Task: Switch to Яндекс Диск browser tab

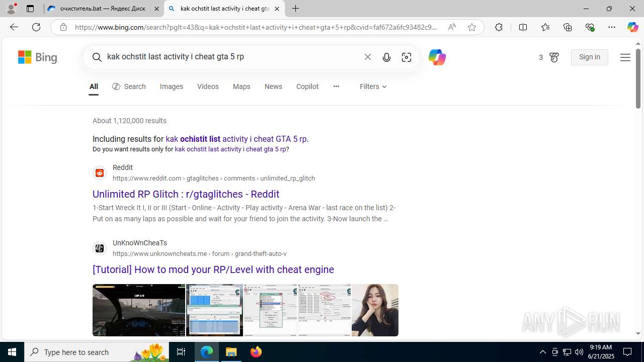Action: click(x=104, y=9)
